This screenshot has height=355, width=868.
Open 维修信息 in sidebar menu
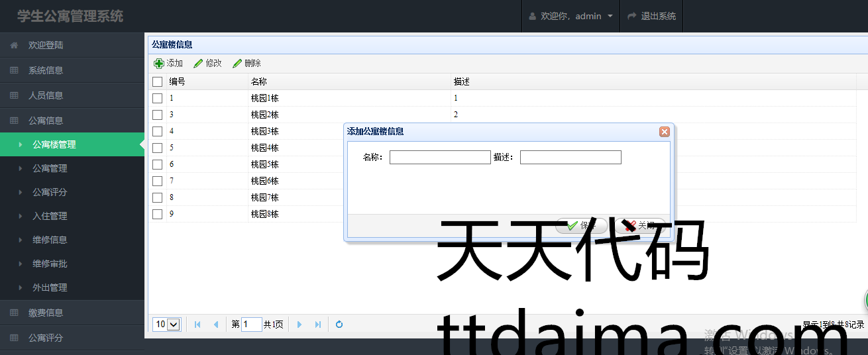[50, 240]
